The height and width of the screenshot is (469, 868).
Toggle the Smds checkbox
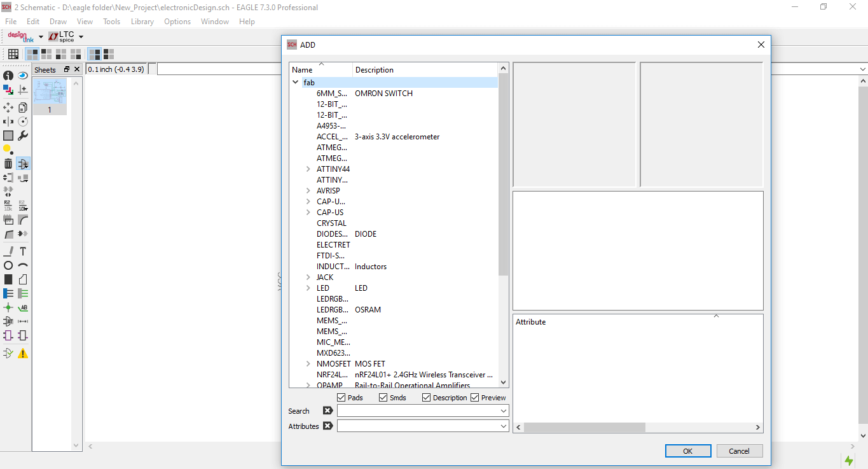[x=383, y=397]
